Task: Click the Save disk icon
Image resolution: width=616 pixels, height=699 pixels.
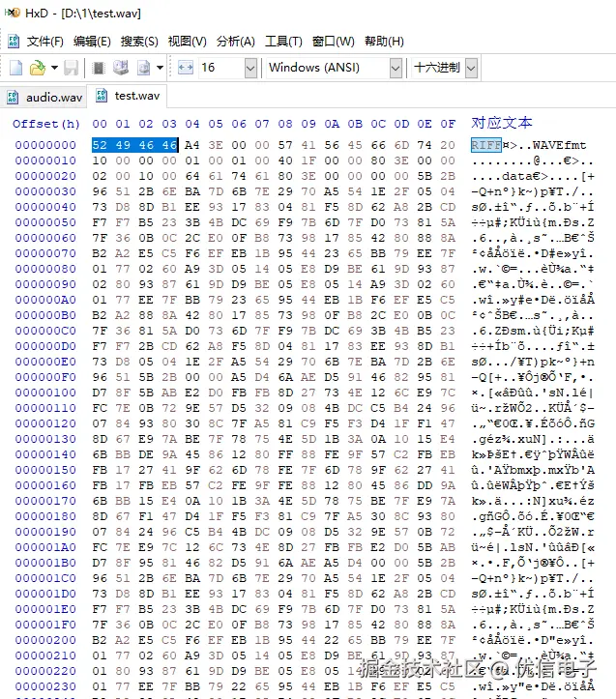Action: point(71,68)
